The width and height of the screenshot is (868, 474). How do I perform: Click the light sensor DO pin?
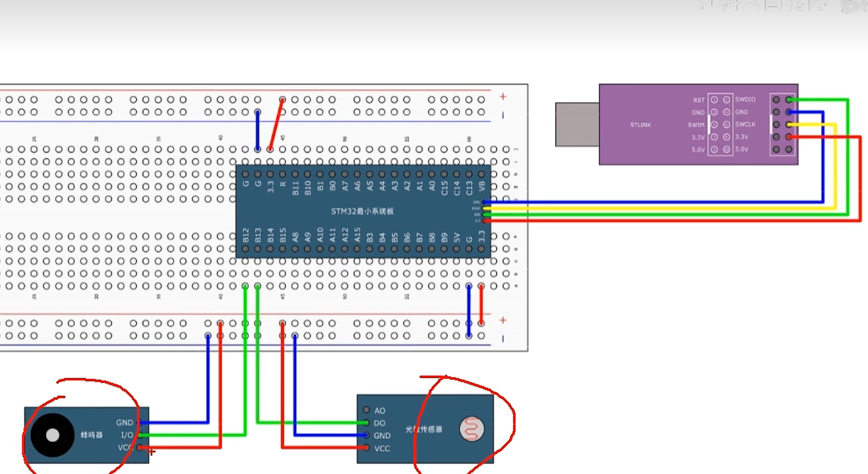click(366, 423)
